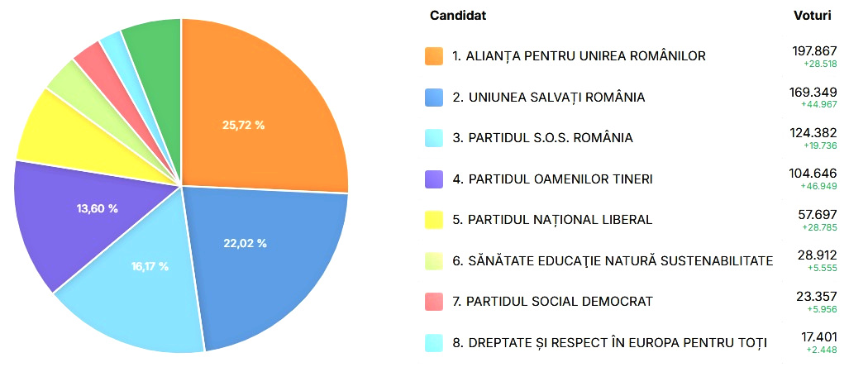
Task: Open the Alianța Pentru Unirea Românilor entry
Action: click(579, 56)
